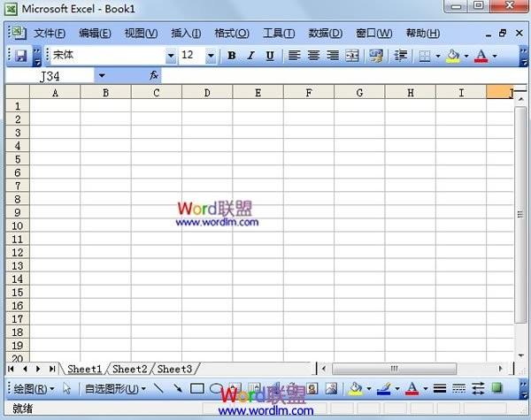Select the Select Objects arrow pointer
This screenshot has width=531, height=420.
pyautogui.click(x=66, y=389)
